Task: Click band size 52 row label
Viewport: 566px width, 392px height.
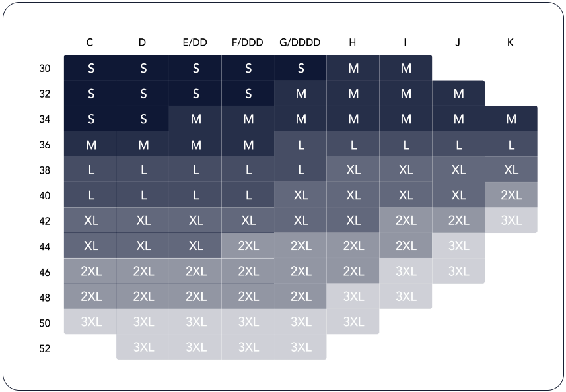Action: point(45,348)
